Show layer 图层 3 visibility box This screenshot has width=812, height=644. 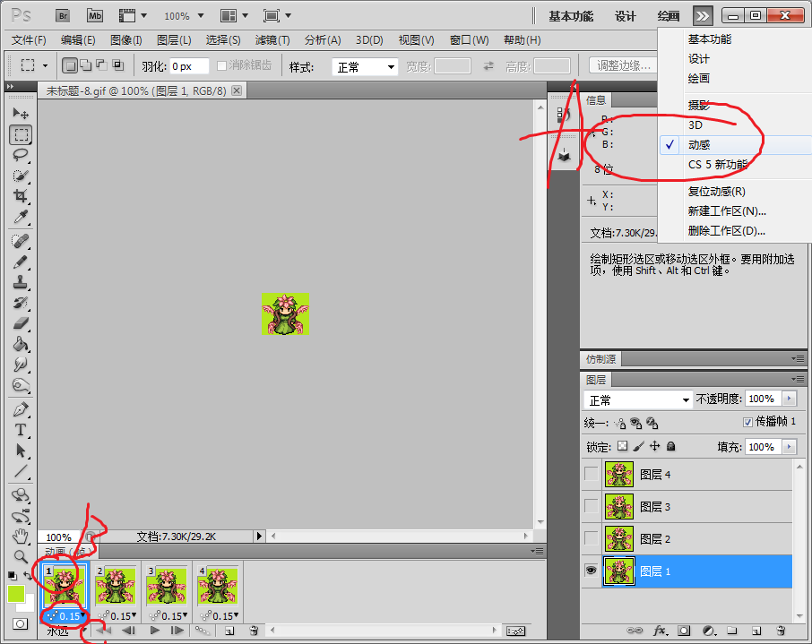coord(591,506)
